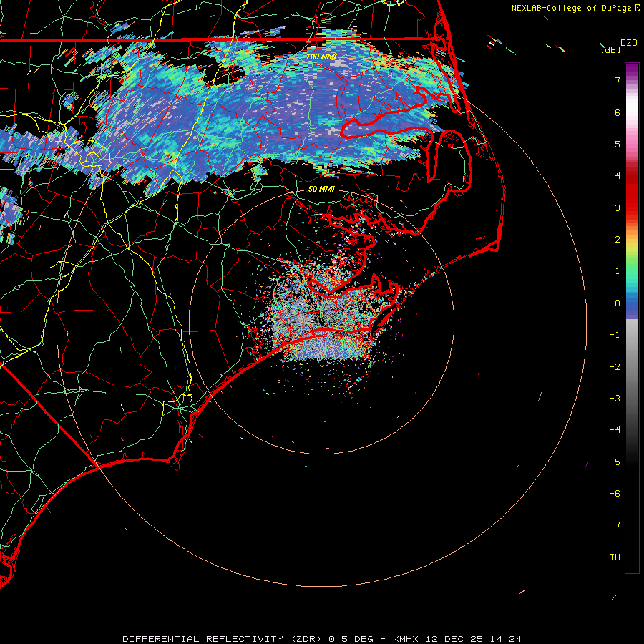The width and height of the screenshot is (644, 644).
Task: Click the 5 dB value on the color scale
Action: (x=618, y=144)
